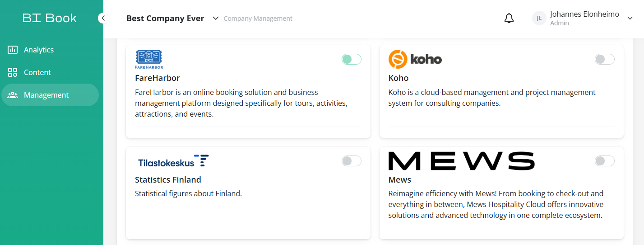The width and height of the screenshot is (644, 245).
Task: Open the Management menu item
Action: coord(50,95)
